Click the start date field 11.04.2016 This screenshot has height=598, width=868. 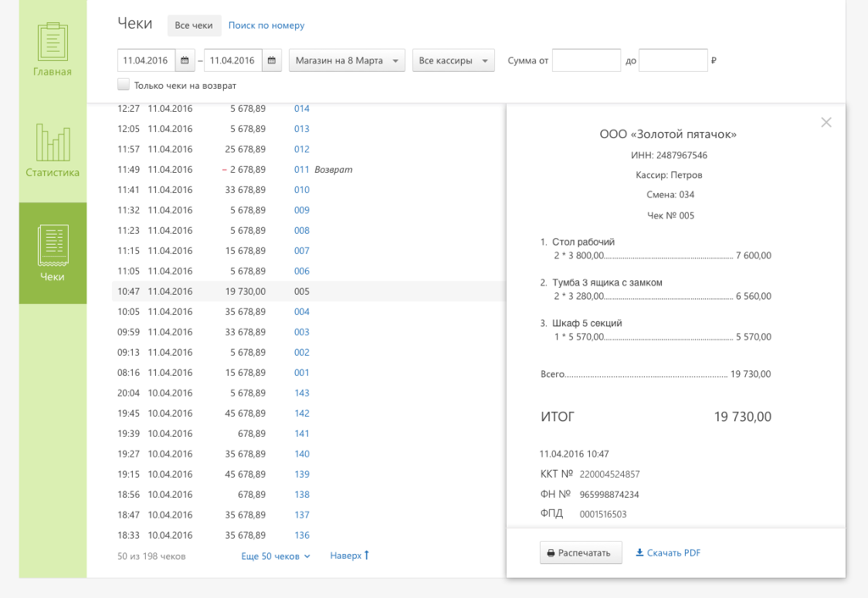point(146,61)
